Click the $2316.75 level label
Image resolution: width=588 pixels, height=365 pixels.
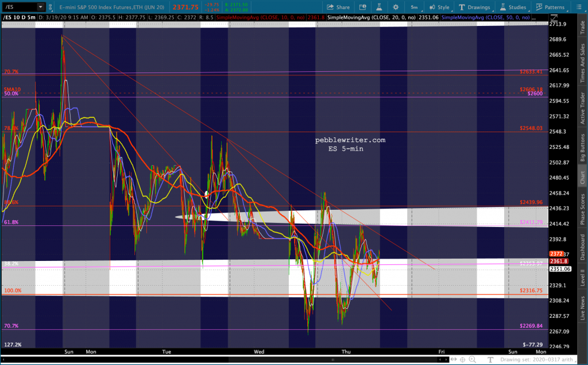531,290
